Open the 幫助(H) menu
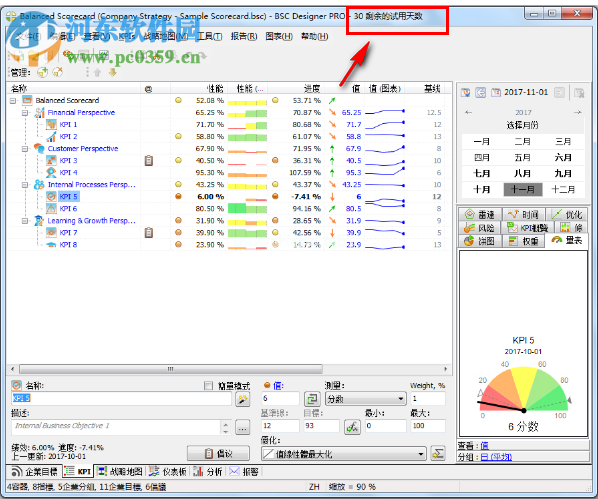Screen dimensions: 598x499 coord(314,36)
